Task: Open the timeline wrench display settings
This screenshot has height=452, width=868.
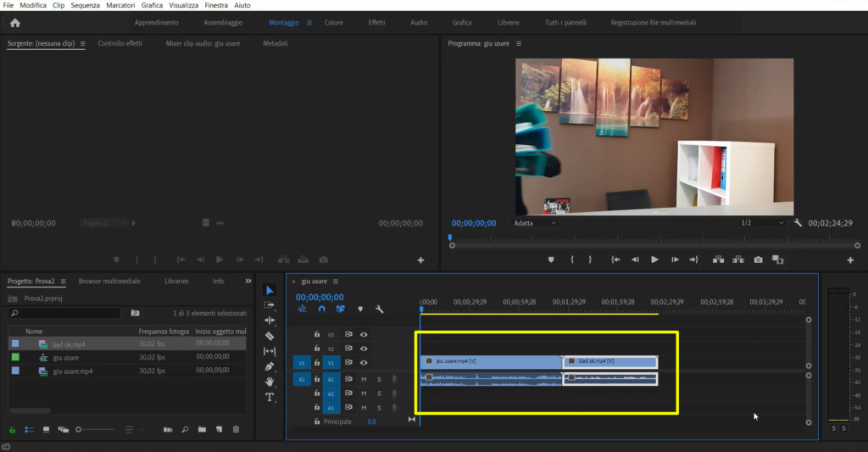Action: [379, 309]
